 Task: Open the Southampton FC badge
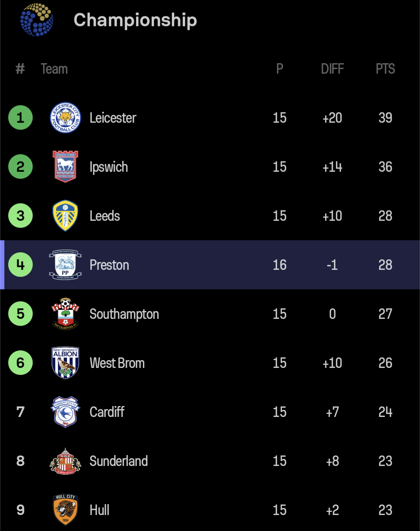(x=65, y=314)
